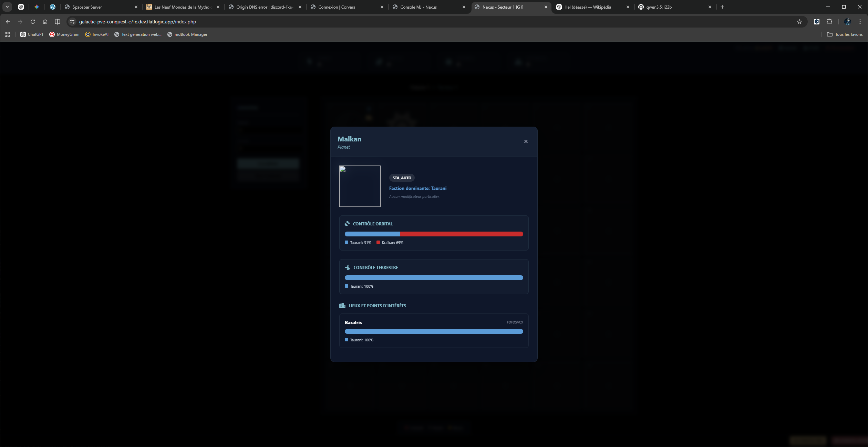The image size is (868, 447).
Task: Open a new browser tab
Action: (x=722, y=7)
